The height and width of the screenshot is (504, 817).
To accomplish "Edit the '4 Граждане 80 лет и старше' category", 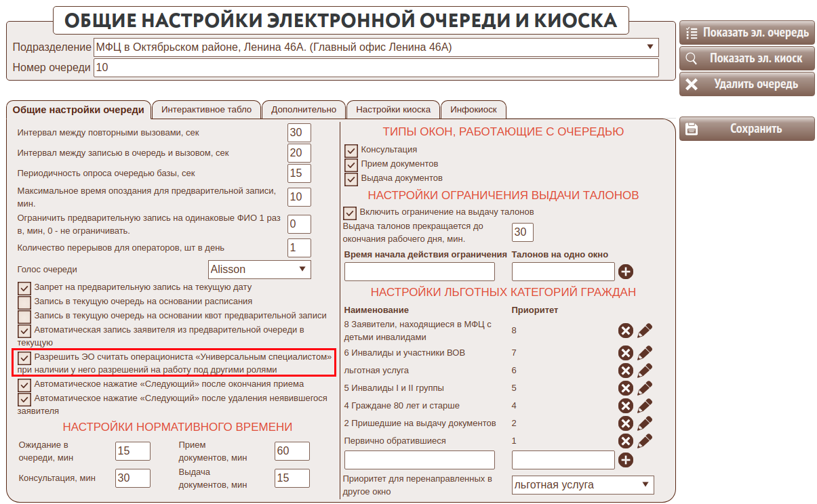I will (645, 406).
